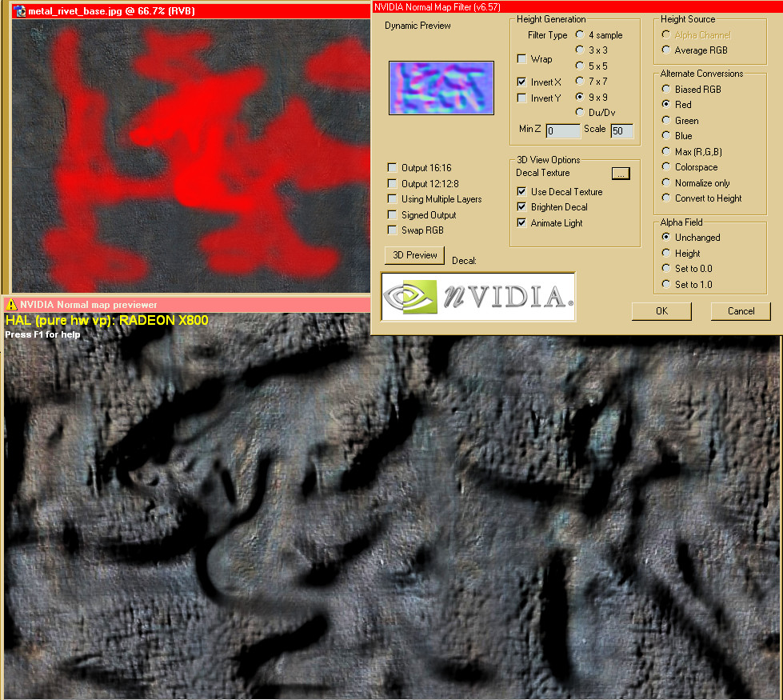This screenshot has height=700, width=783.
Task: Select Normalize only conversion
Action: coord(666,182)
